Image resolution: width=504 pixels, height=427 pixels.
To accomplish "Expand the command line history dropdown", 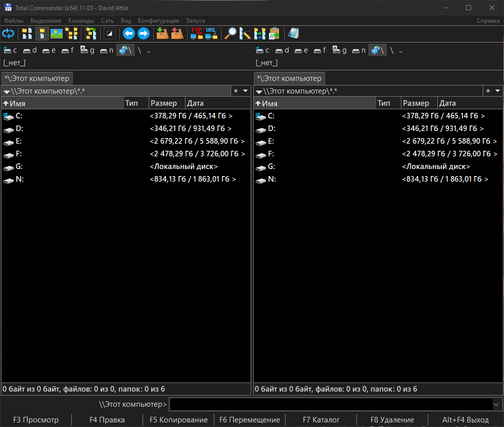I will click(x=496, y=404).
